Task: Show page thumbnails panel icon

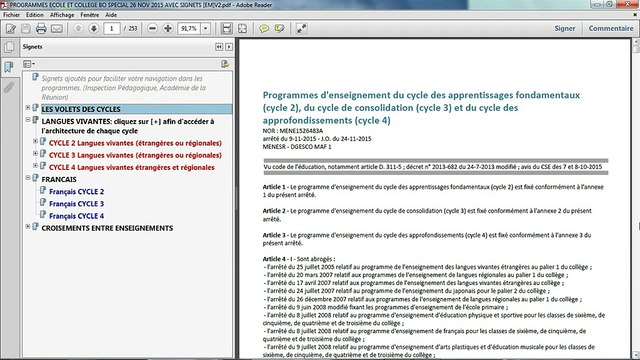Action: 9,47
